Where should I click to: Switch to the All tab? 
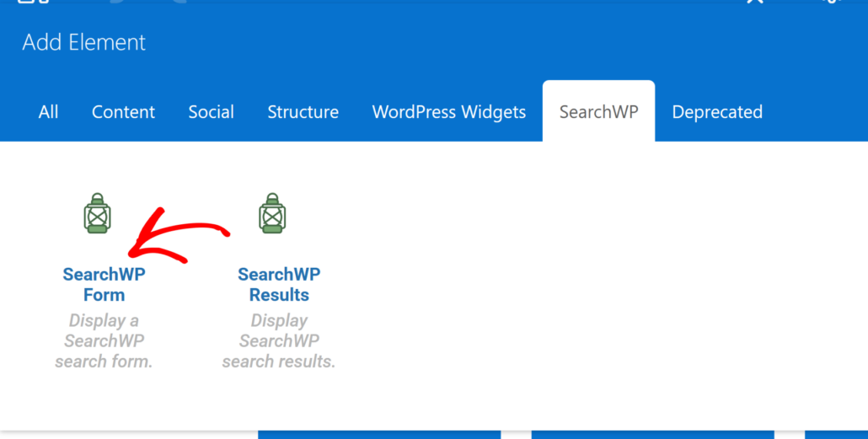[x=49, y=112]
